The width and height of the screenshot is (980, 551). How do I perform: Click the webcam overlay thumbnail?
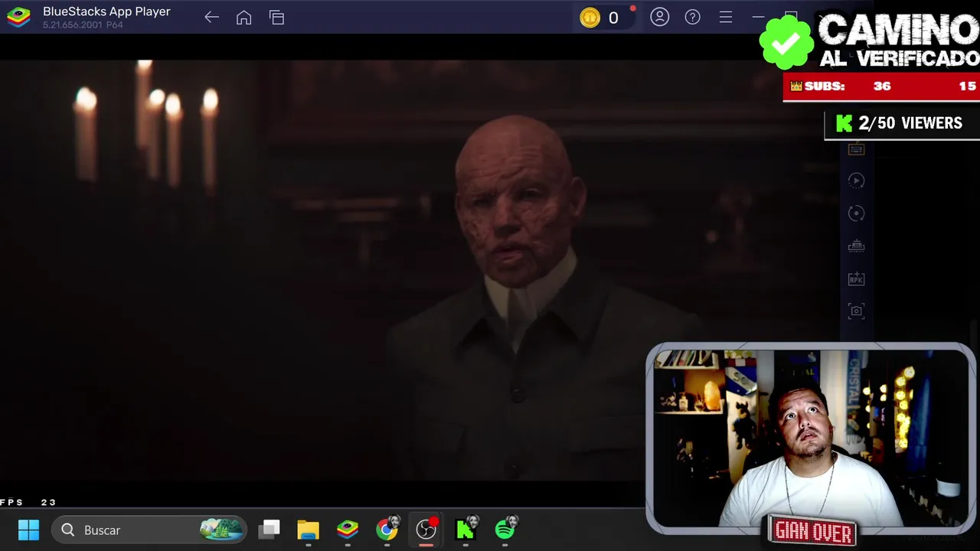(810, 438)
